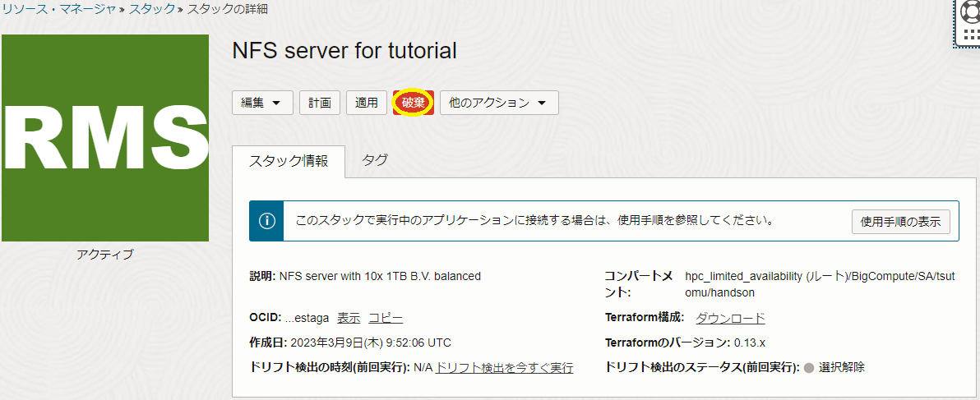Image resolution: width=980 pixels, height=400 pixels.
Task: Click the info icon in the notification banner
Action: click(266, 221)
